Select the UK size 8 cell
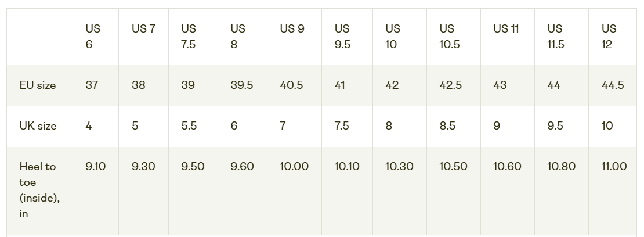This screenshot has height=237, width=644. pos(389,126)
